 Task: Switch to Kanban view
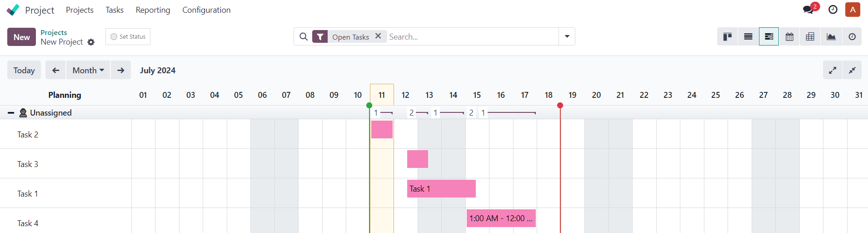(x=727, y=37)
